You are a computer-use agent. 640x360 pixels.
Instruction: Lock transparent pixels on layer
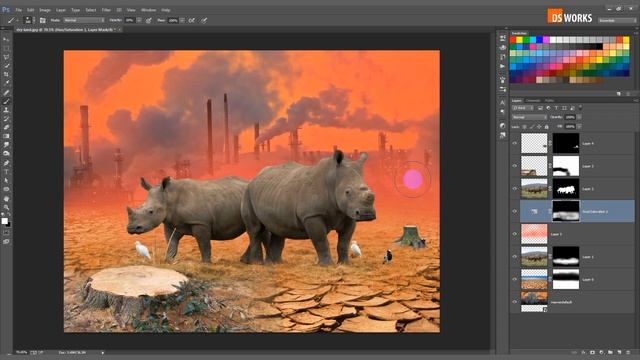(524, 127)
